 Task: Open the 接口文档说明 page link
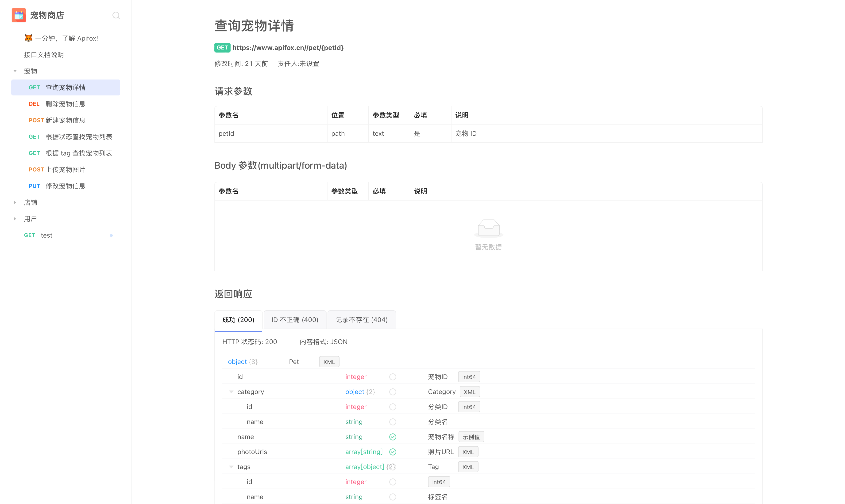[x=44, y=55]
